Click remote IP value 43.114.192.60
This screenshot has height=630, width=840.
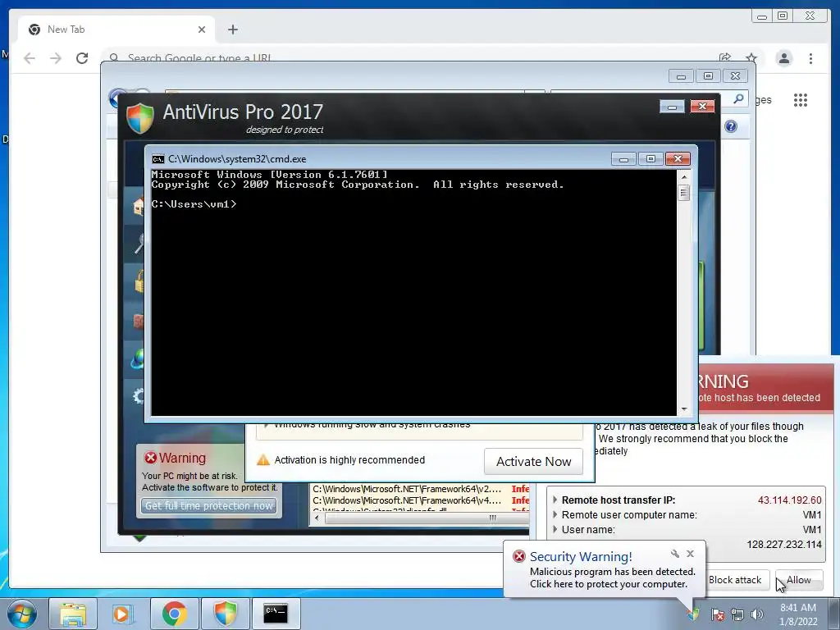790,500
